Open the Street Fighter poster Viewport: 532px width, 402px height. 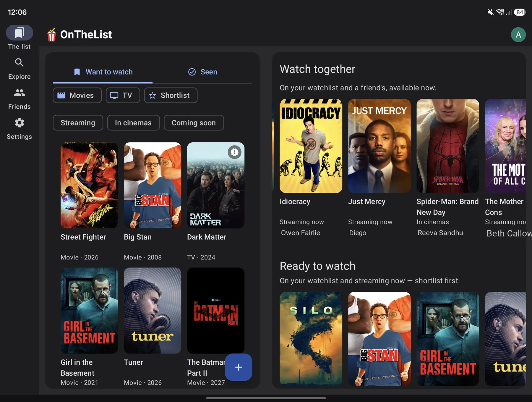tap(89, 185)
